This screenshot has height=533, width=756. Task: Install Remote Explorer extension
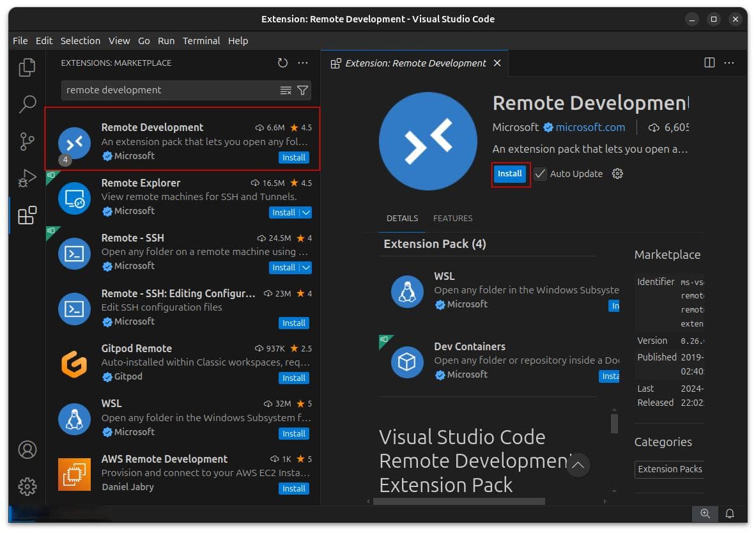point(284,213)
